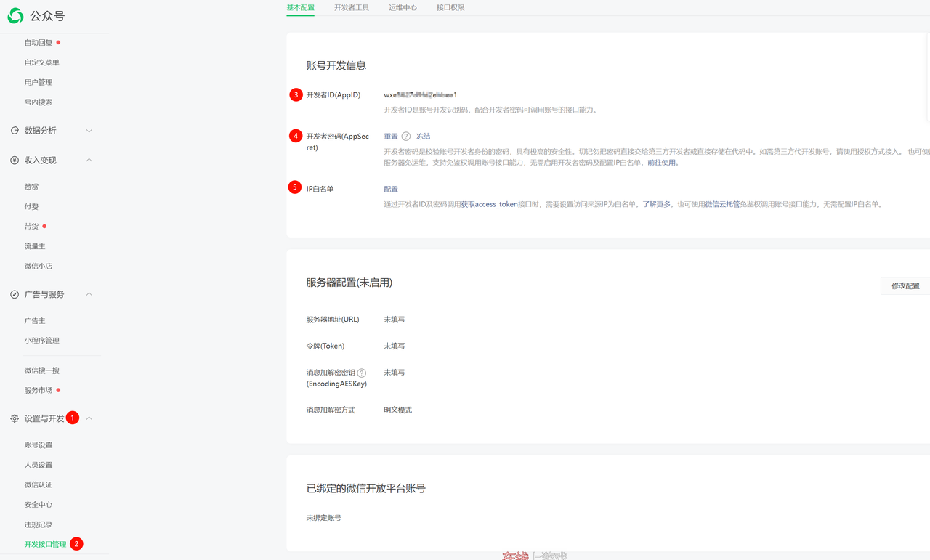Click the help icon next to 消息加解密密钥
Screen dimensions: 930x560
click(x=362, y=373)
